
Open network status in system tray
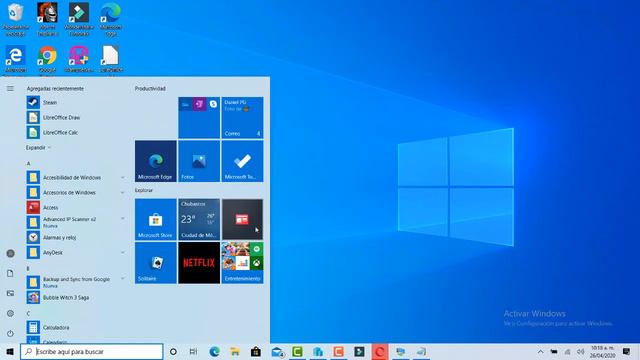pyautogui.click(x=567, y=352)
